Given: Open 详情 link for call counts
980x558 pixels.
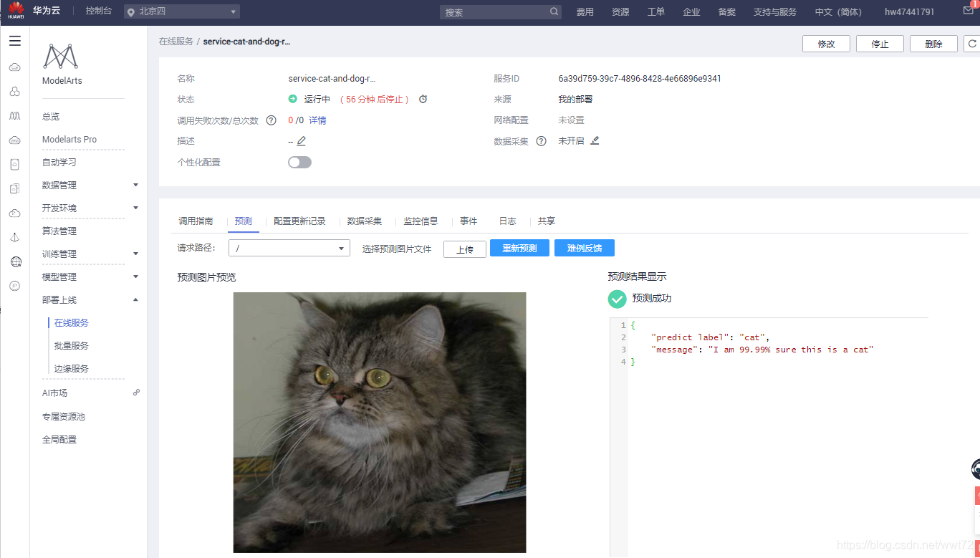Looking at the screenshot, I should pyautogui.click(x=317, y=120).
